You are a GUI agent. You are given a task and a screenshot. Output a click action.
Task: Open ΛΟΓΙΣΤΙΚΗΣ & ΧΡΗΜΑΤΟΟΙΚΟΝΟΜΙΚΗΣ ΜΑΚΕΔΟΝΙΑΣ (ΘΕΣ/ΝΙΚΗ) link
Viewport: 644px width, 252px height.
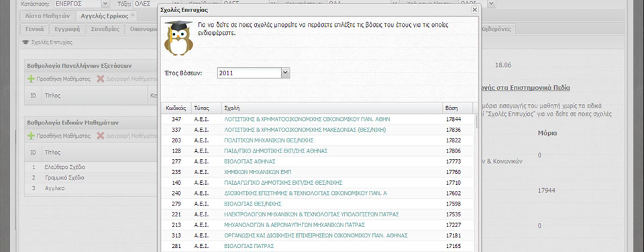pos(305,130)
